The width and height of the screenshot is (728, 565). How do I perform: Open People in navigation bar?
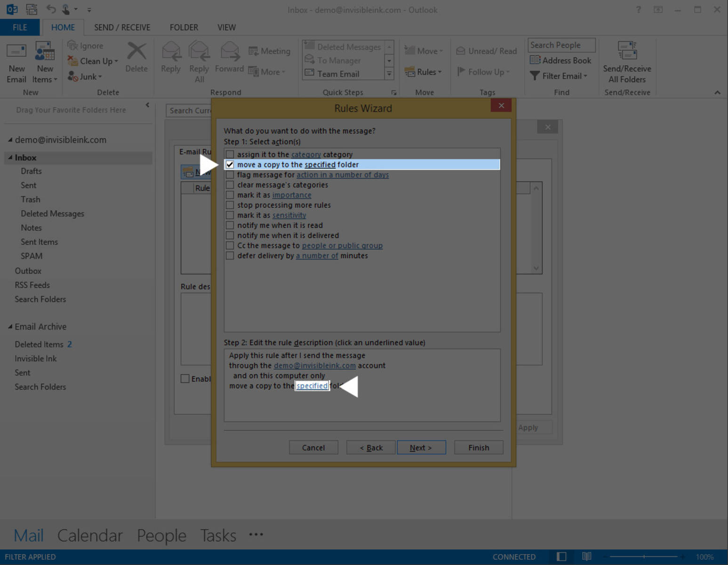click(x=161, y=535)
